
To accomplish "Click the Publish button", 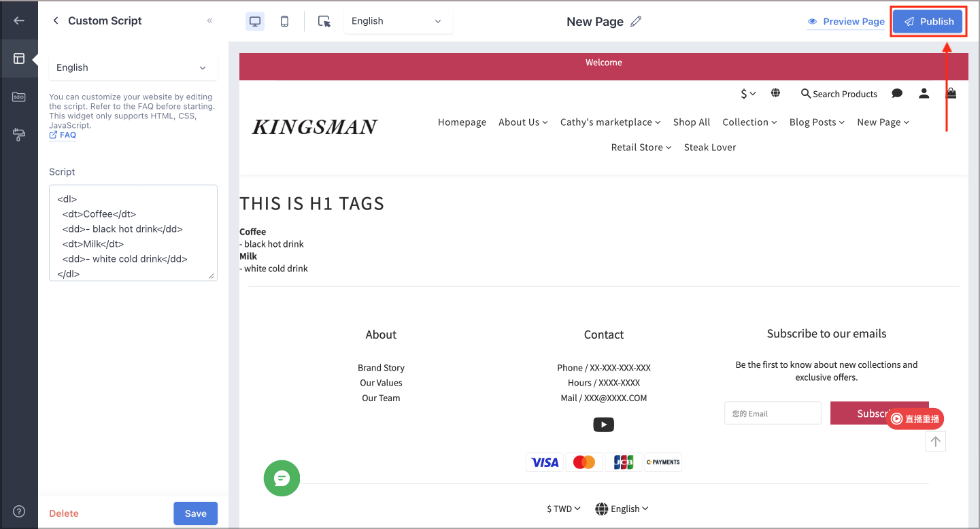I will (928, 21).
